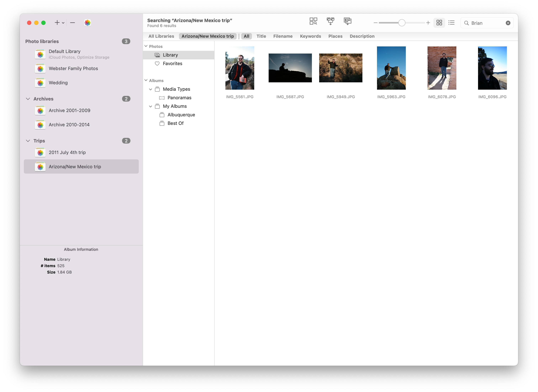Collapse the Archives group

pos(28,99)
